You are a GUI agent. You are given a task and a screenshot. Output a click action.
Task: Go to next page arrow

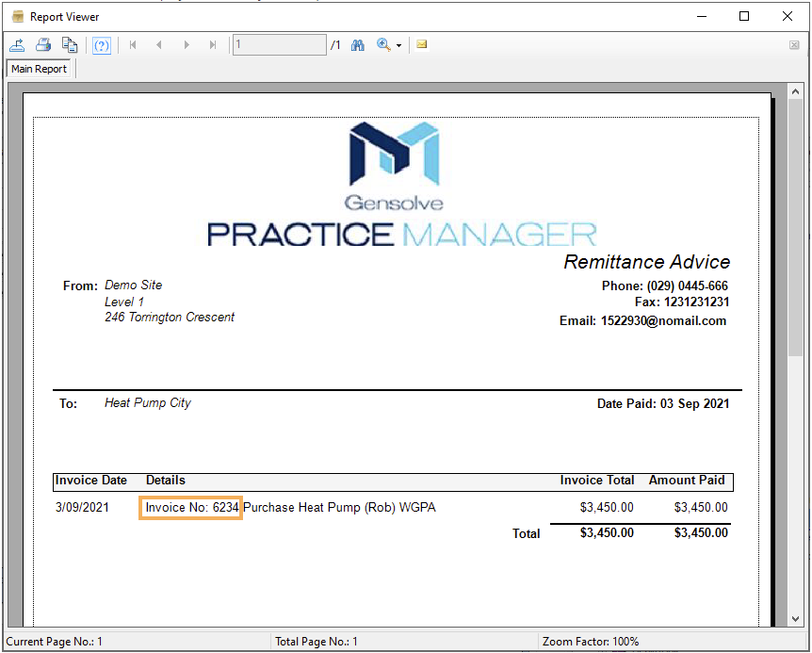tap(187, 45)
